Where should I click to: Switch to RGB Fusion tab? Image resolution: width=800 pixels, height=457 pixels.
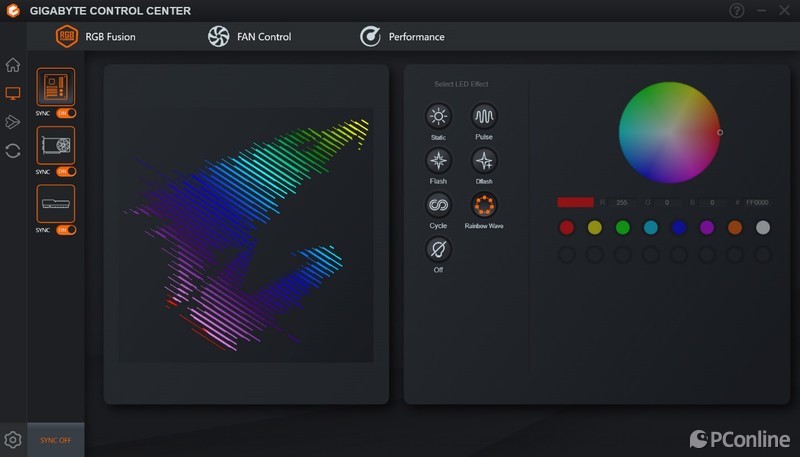95,37
